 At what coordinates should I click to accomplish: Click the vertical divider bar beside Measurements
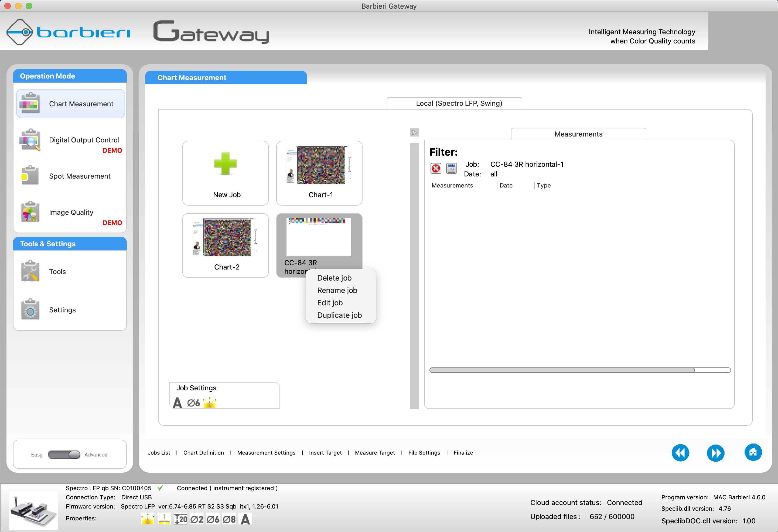coord(414,275)
